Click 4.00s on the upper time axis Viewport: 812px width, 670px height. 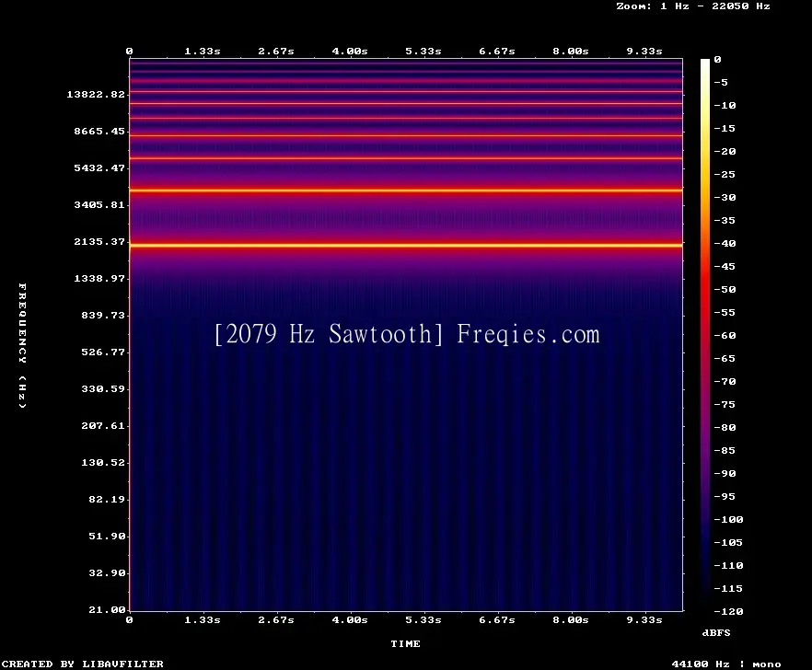(350, 52)
